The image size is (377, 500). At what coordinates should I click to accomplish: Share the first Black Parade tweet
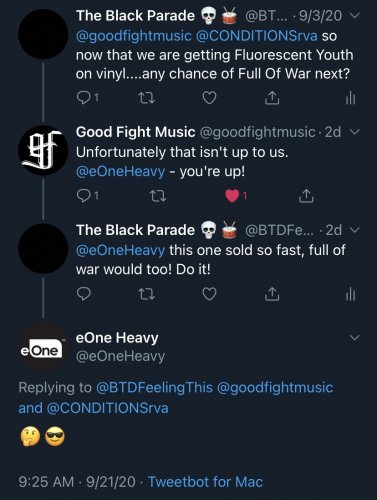(272, 98)
